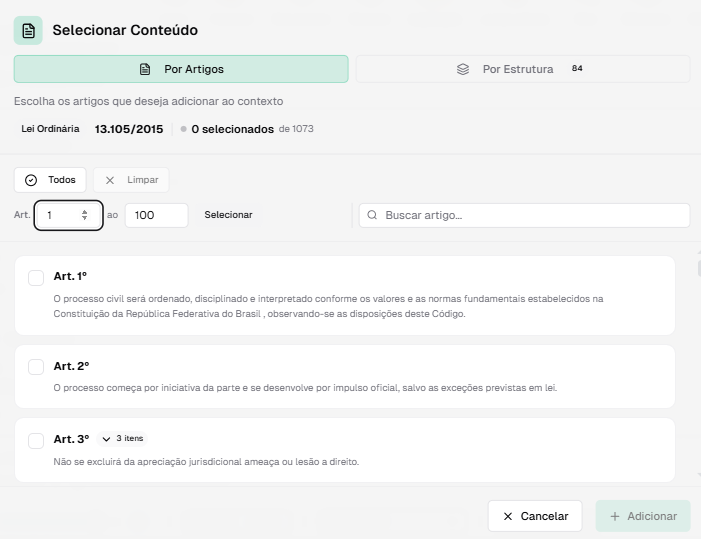This screenshot has width=701, height=539.
Task: Tick the checkbox for Art. 2º
Action: coord(36,367)
